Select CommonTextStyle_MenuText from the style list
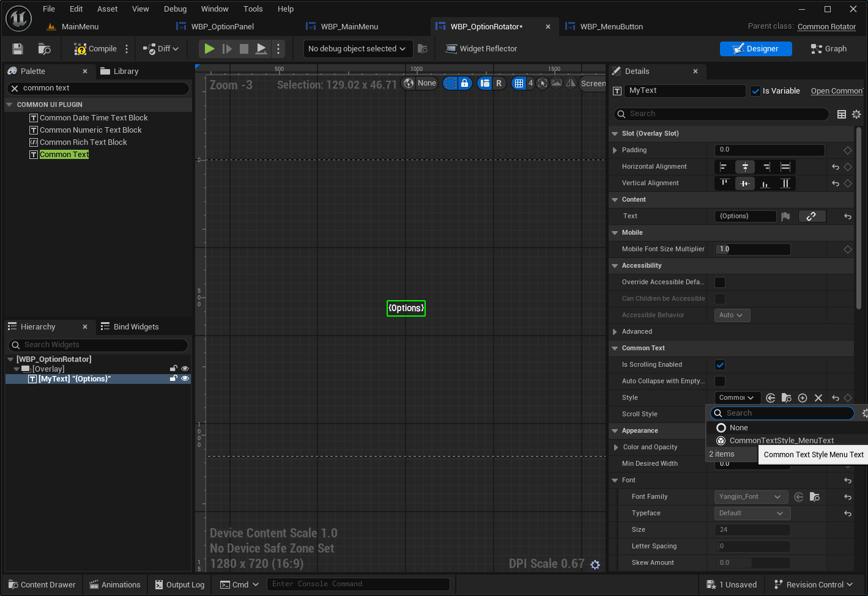This screenshot has width=868, height=596. click(x=781, y=441)
